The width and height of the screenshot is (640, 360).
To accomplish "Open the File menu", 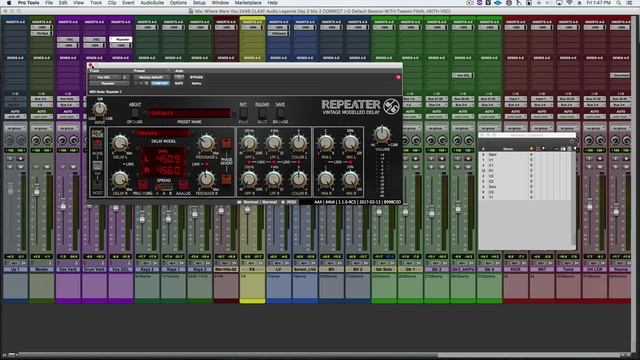I will pos(49,3).
